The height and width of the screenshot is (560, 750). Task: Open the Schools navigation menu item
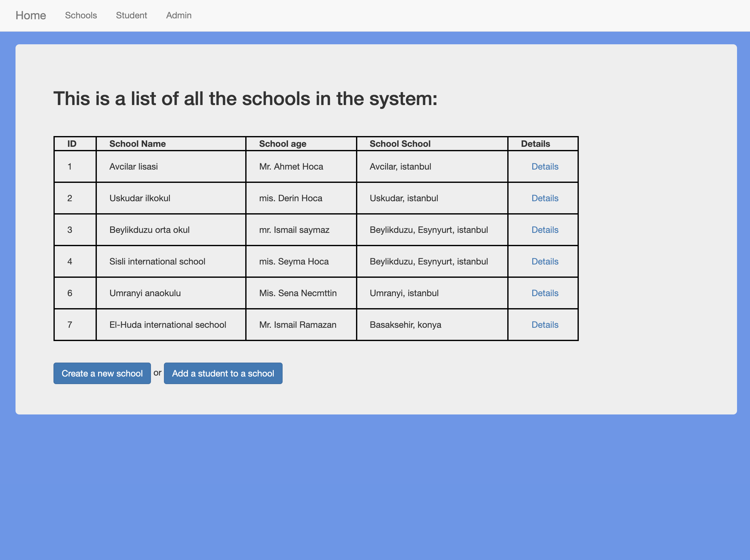[x=81, y=16]
